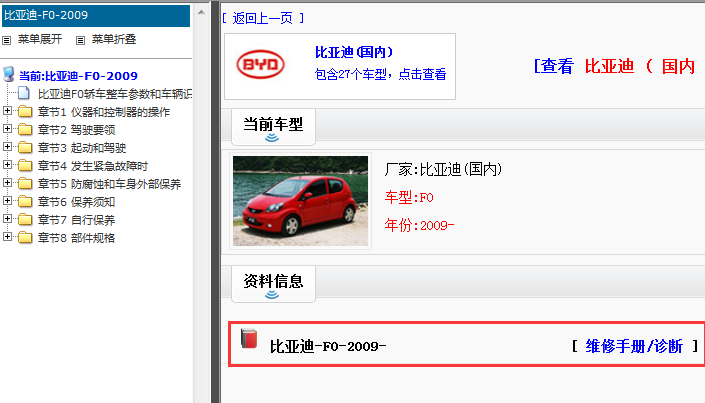Click the folder icon for 章节1 仪器和控制器的操作
The image size is (705, 403).
coord(25,111)
